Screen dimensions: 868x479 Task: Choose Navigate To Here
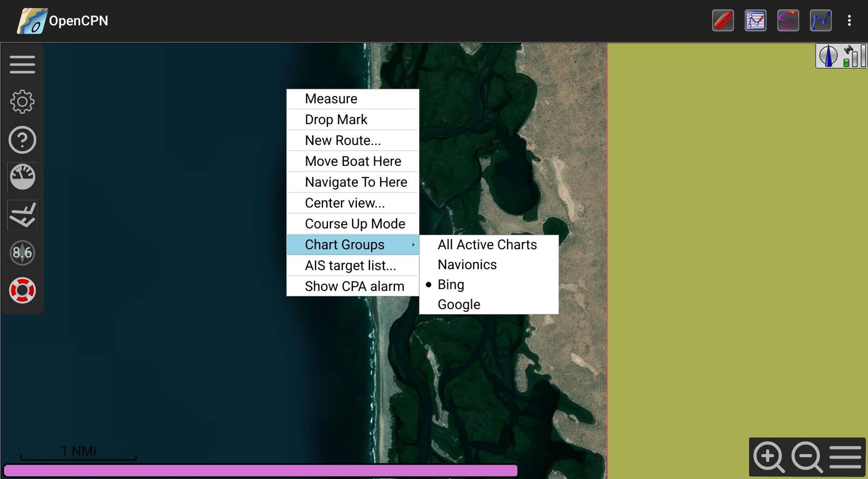point(356,182)
